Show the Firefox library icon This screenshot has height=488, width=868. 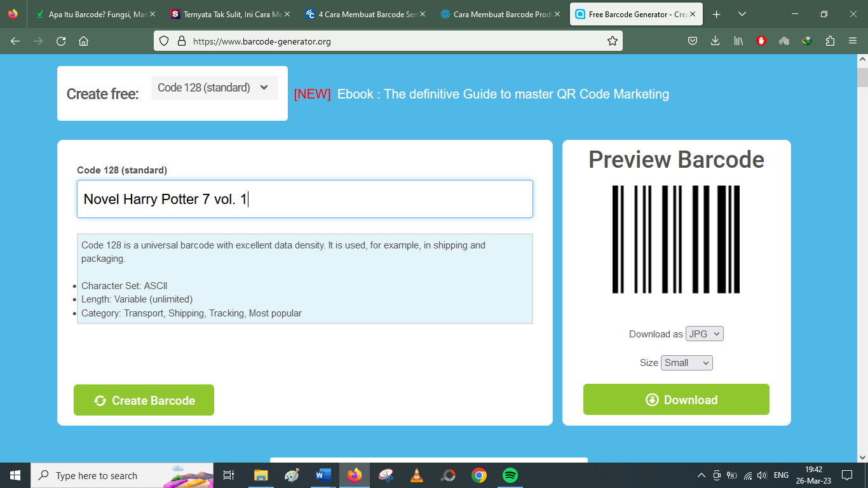pos(738,41)
